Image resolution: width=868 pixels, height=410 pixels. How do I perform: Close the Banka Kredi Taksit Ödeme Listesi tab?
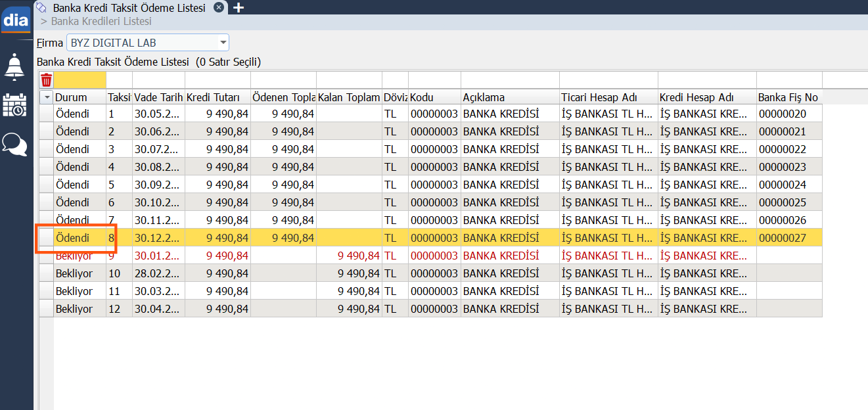219,7
